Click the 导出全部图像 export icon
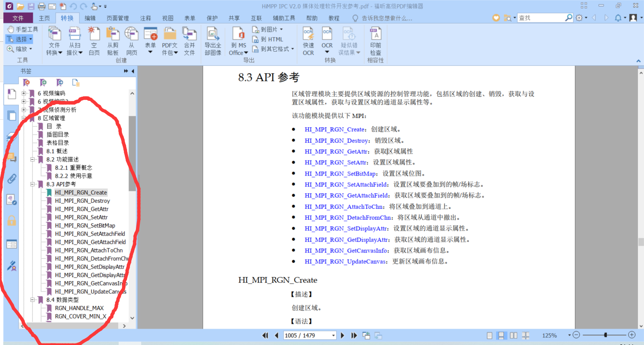The height and width of the screenshot is (345, 644). pos(212,40)
